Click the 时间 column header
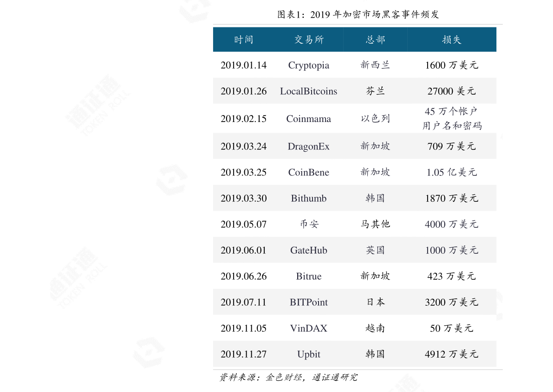 tap(244, 39)
